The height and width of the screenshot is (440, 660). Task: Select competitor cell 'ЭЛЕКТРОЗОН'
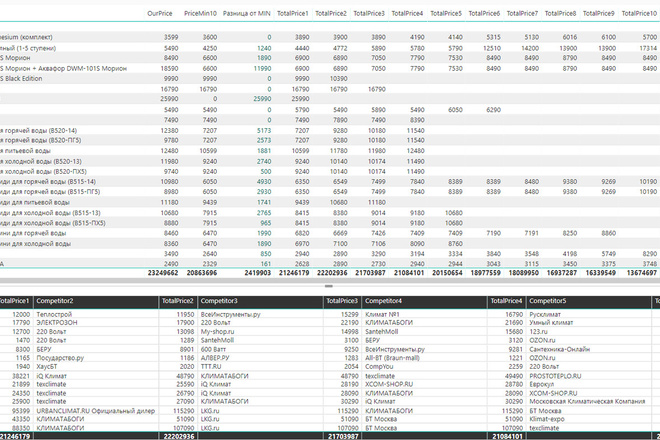57,323
